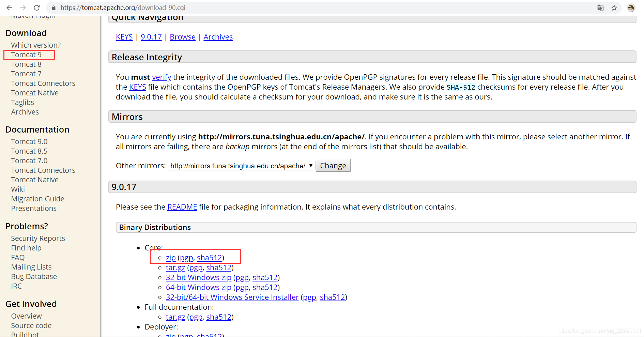Reload the Tomcat download page
Image resolution: width=644 pixels, height=337 pixels.
[x=37, y=7]
